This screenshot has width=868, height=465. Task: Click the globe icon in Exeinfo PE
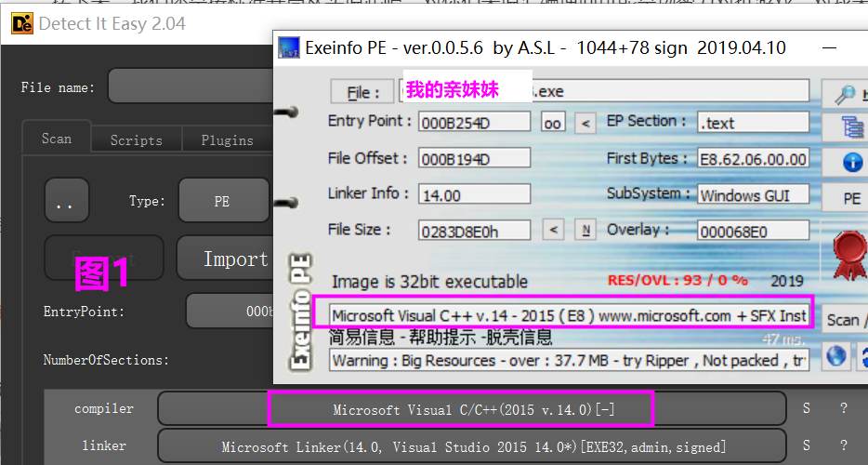point(835,356)
